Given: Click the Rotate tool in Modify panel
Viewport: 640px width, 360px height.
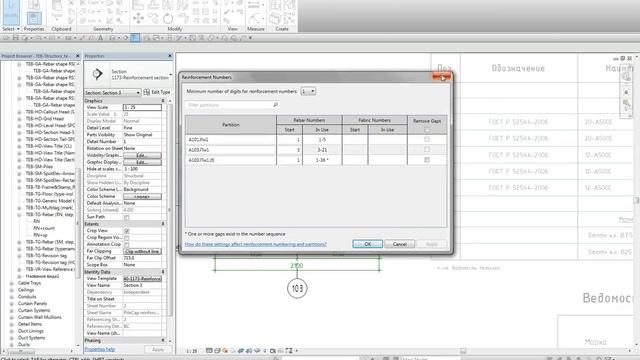Looking at the screenshot, I should click(x=168, y=18).
